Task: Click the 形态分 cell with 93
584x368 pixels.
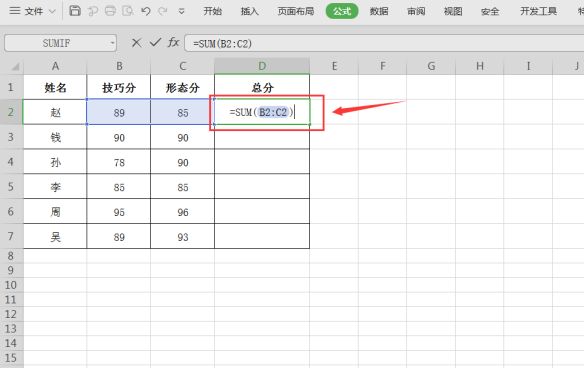Action: 182,237
